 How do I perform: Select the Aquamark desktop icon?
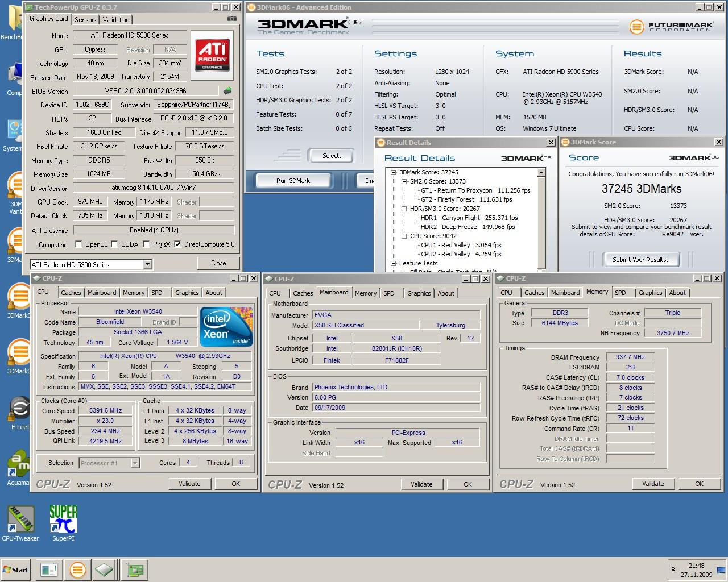pyautogui.click(x=19, y=469)
